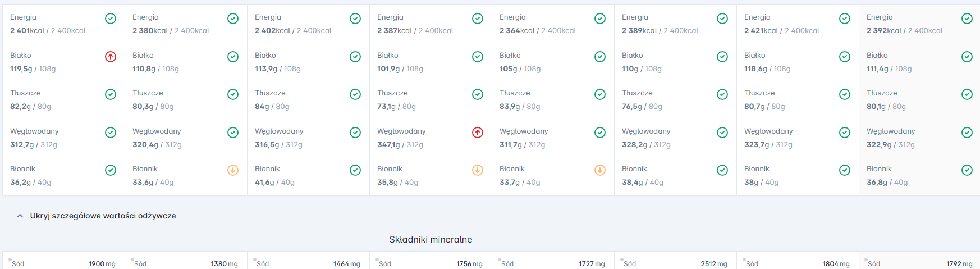
Task: Click the orange down-arrow beside Błonnik 33,7g
Action: click(600, 170)
